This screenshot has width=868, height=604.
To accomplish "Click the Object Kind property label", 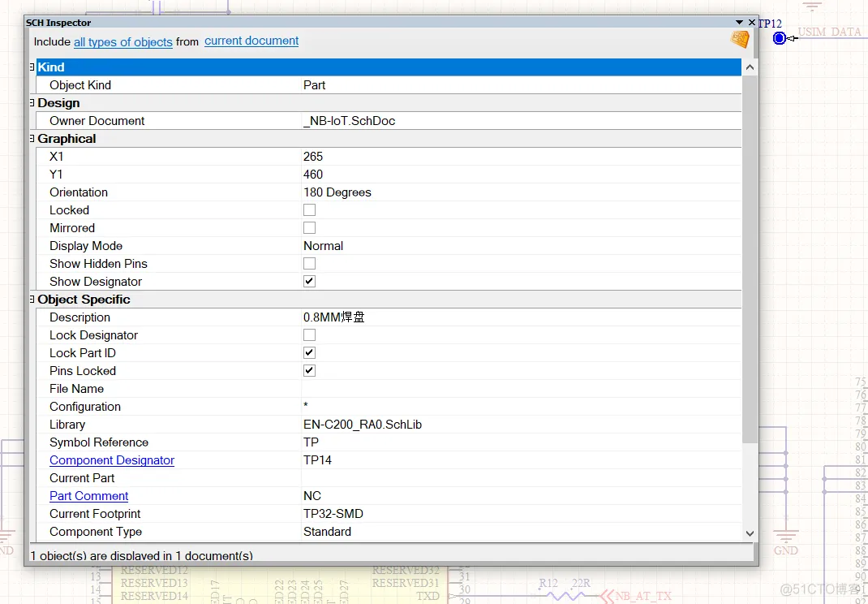I will [x=80, y=84].
